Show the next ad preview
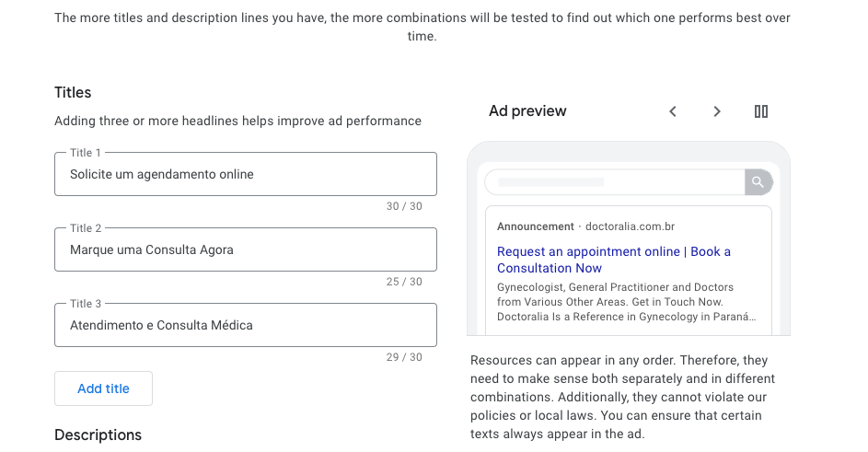 [x=717, y=111]
